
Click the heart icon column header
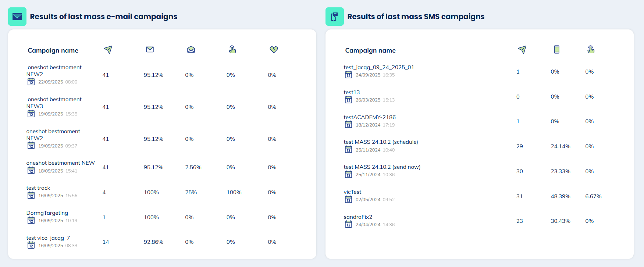(274, 50)
